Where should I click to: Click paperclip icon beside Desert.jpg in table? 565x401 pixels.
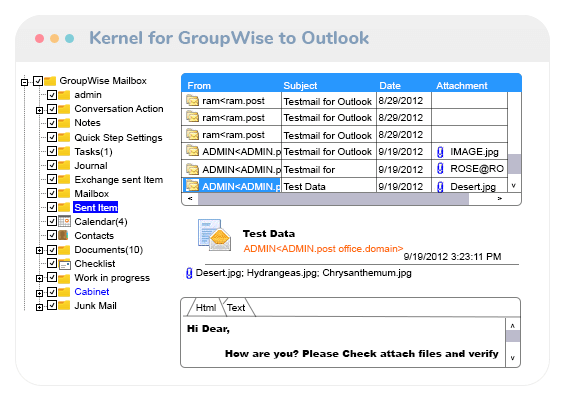coord(440,187)
